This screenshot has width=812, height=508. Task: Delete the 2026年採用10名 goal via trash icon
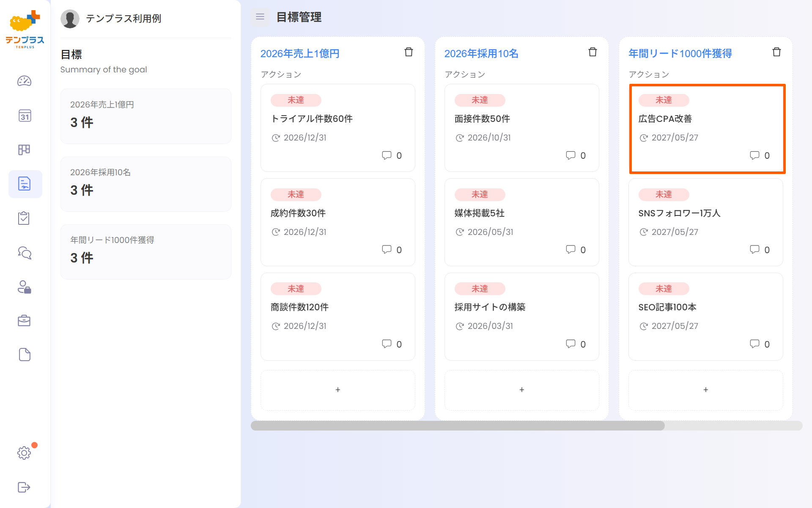pyautogui.click(x=593, y=52)
